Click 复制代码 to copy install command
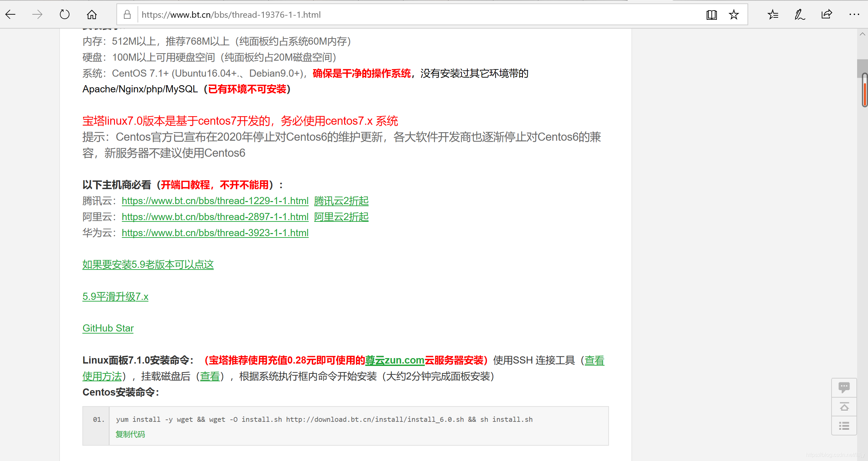The height and width of the screenshot is (461, 868). click(x=130, y=434)
